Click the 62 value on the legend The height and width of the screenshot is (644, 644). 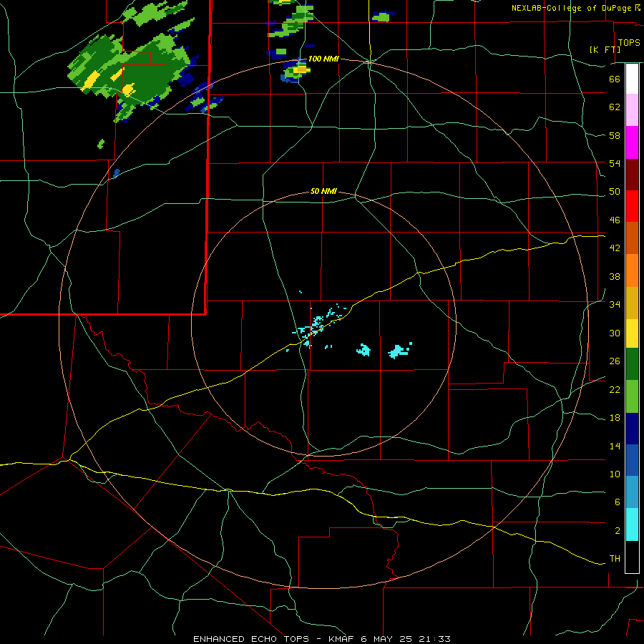coord(615,107)
